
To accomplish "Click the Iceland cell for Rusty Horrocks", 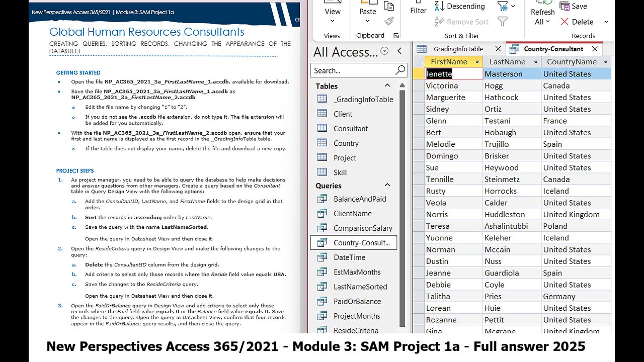I will coord(576,191).
